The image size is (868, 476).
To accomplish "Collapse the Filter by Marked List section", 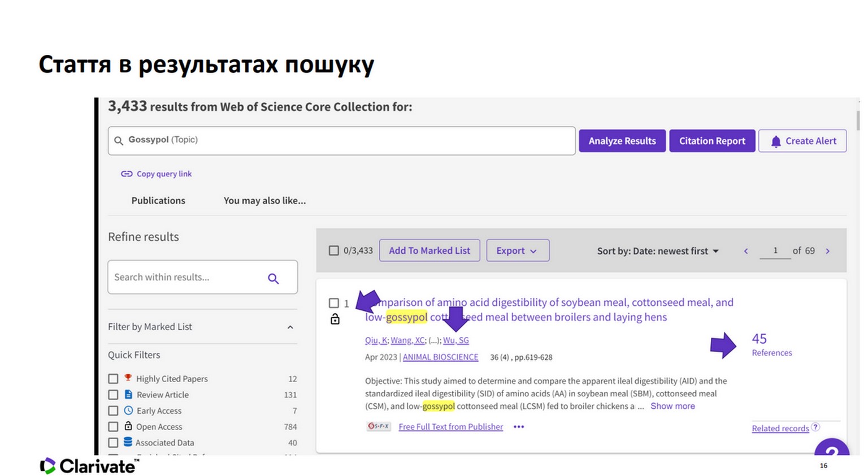I will pyautogui.click(x=290, y=327).
